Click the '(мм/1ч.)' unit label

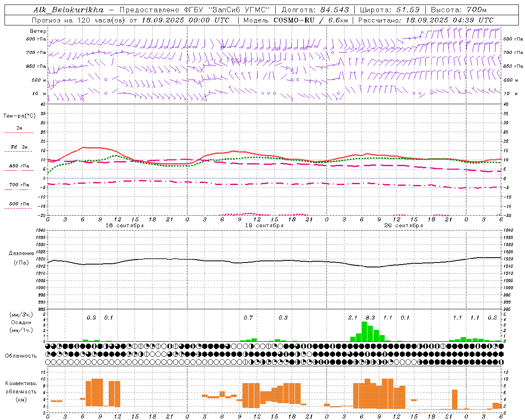pos(21,330)
